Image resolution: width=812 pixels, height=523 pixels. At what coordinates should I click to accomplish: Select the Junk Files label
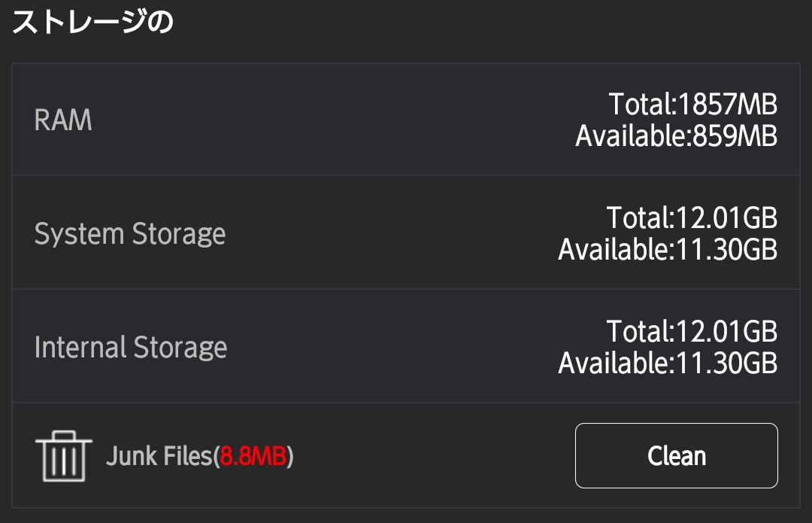coord(159,456)
